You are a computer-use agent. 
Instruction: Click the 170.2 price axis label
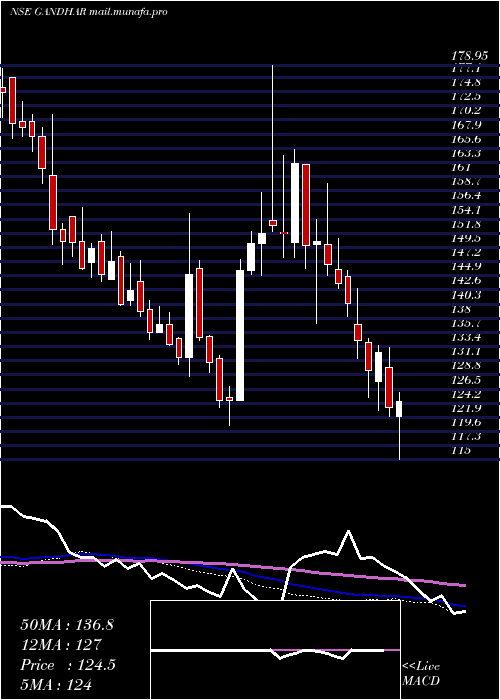coord(466,111)
